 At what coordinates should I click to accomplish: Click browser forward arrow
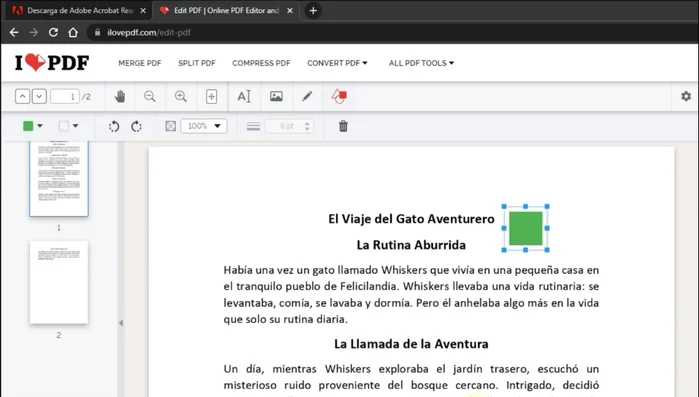click(x=33, y=32)
